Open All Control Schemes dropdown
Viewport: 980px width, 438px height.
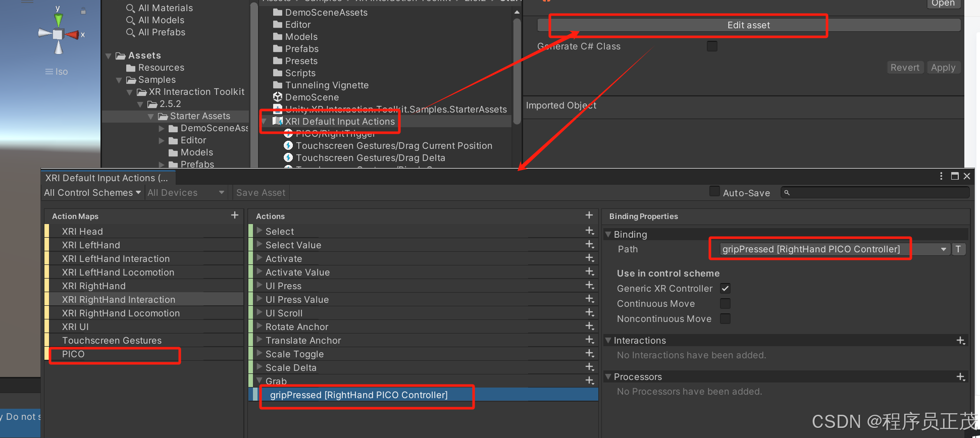(92, 193)
